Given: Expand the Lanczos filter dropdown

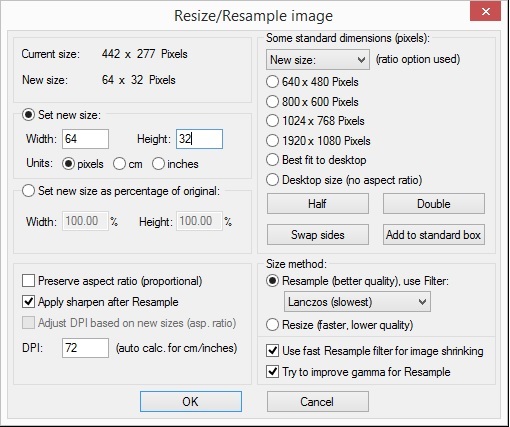Looking at the screenshot, I should (x=357, y=302).
